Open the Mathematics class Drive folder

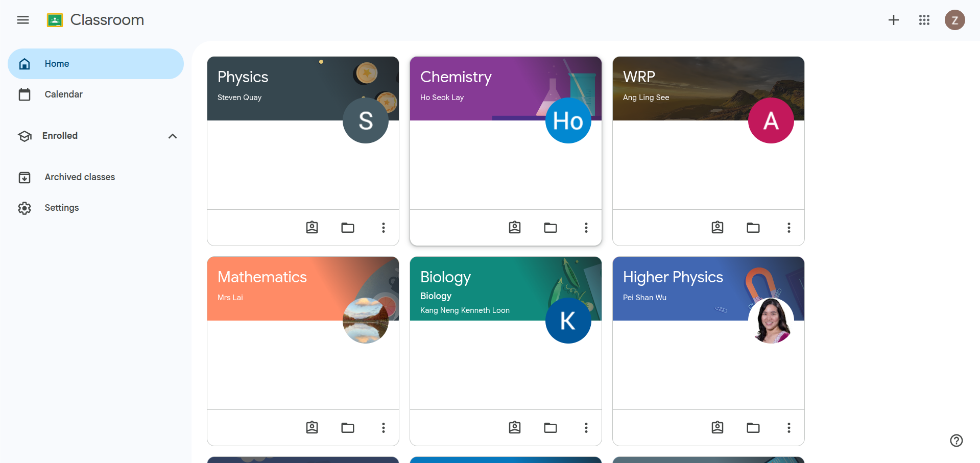coord(348,428)
